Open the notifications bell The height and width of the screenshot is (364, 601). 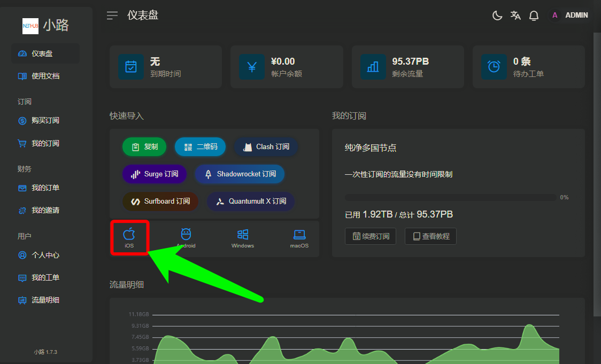[534, 16]
